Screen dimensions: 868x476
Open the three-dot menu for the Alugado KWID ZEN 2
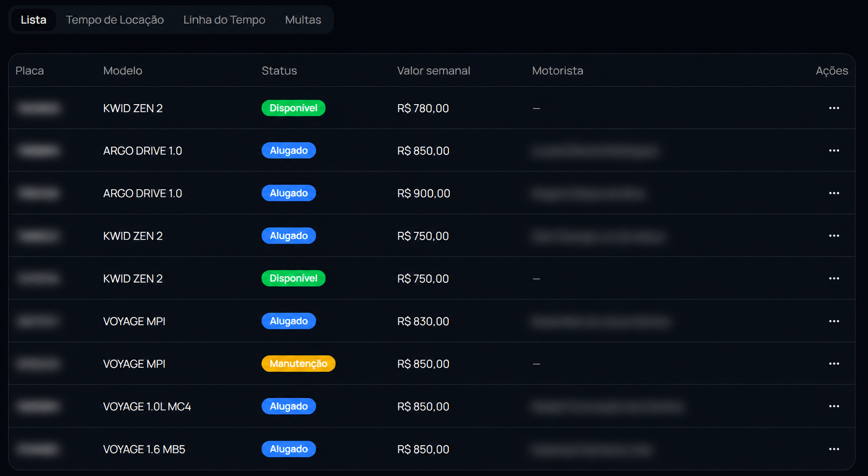pos(834,236)
